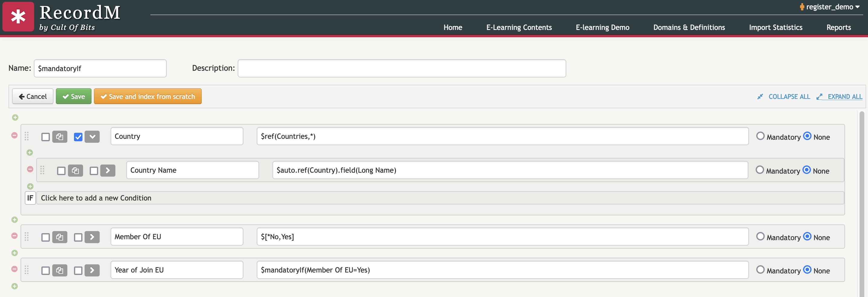Click the Description input field

point(402,68)
